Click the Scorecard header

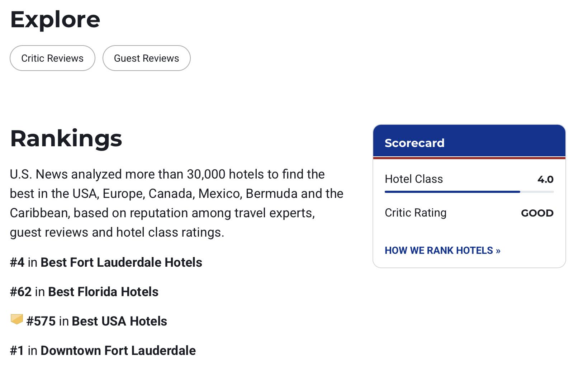[x=414, y=143]
